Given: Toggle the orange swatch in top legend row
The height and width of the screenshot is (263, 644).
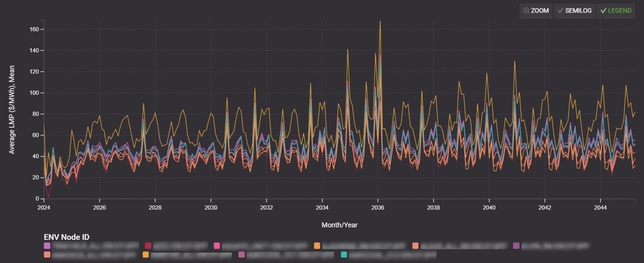Looking at the screenshot, I should (317, 245).
